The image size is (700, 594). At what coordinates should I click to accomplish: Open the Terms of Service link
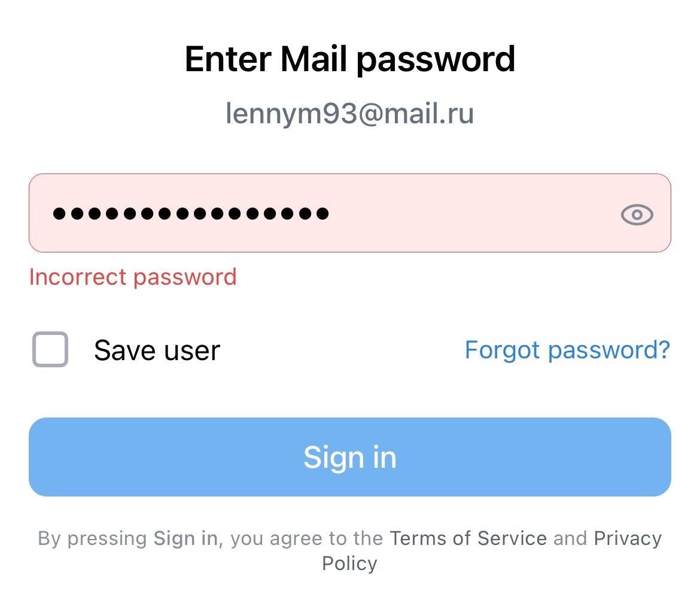(468, 538)
